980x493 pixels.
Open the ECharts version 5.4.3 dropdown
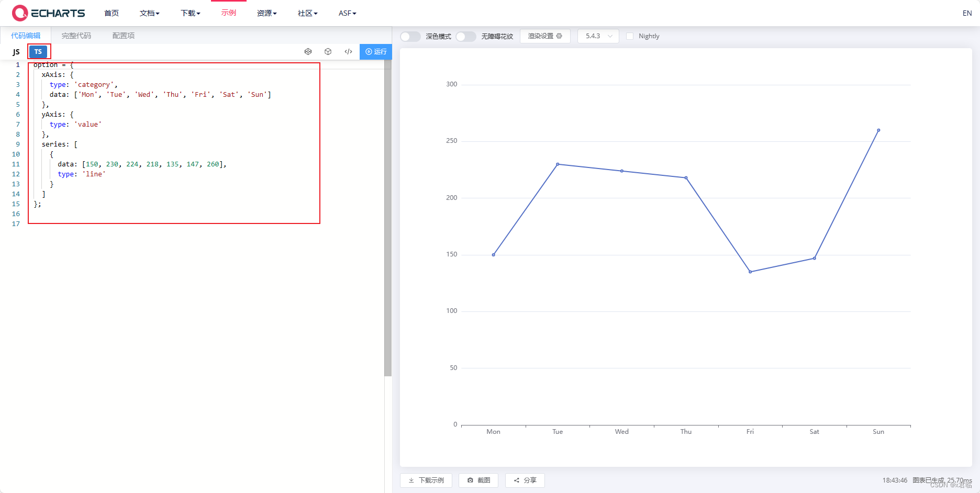(597, 36)
